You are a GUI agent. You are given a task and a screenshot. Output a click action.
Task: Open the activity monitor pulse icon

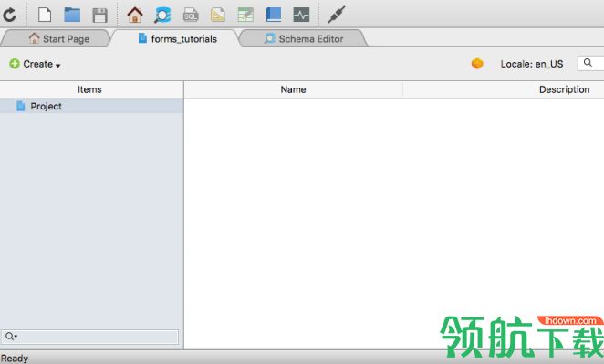301,15
